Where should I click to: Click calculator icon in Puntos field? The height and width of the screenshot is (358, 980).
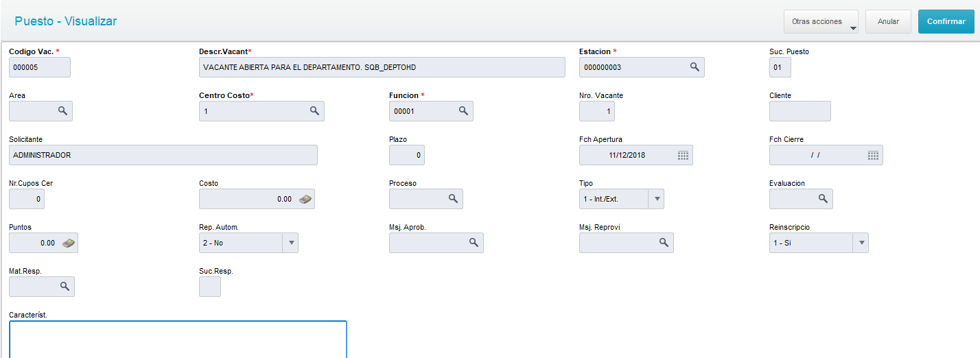pos(68,243)
